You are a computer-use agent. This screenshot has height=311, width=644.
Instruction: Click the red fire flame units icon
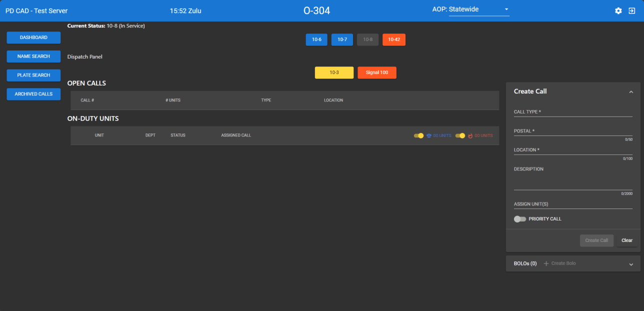[x=470, y=135]
